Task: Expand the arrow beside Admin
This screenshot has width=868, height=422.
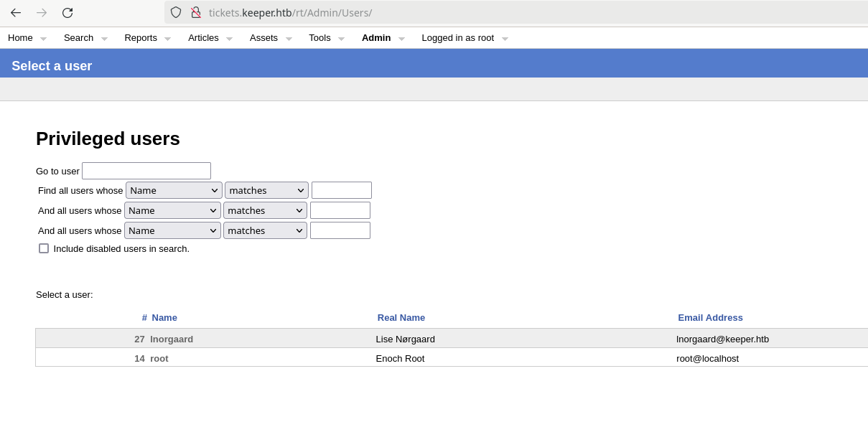Action: pyautogui.click(x=401, y=39)
